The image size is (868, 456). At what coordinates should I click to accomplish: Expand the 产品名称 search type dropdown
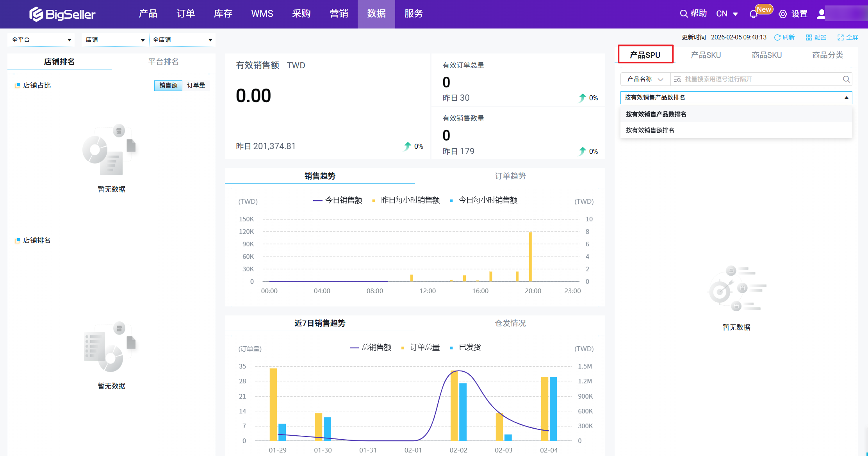[645, 79]
